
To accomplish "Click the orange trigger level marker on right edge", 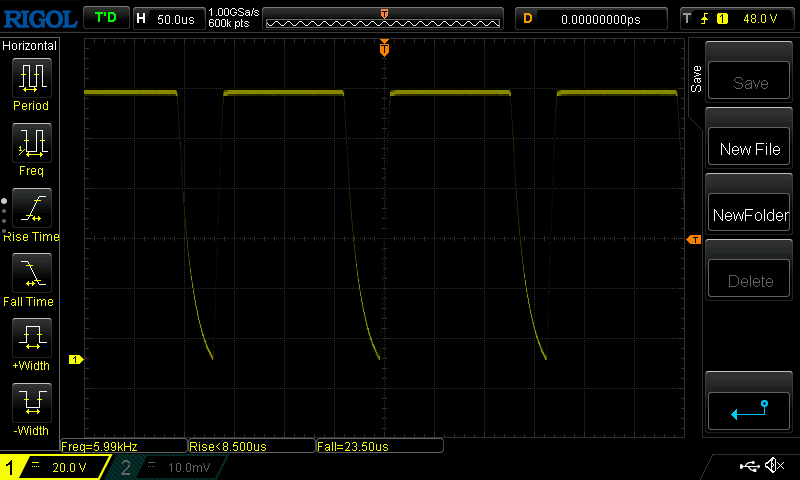I will pos(693,240).
